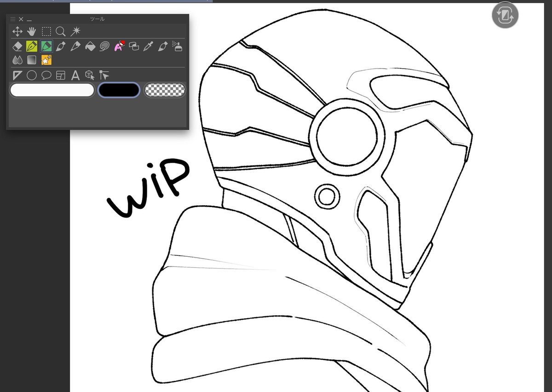Select the Fill bucket tool

point(90,46)
